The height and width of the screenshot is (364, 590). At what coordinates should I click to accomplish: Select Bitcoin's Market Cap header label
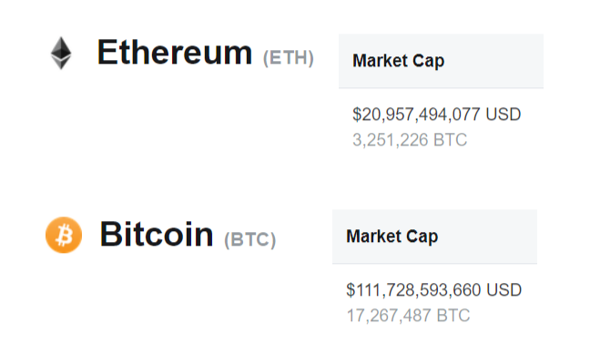point(392,237)
